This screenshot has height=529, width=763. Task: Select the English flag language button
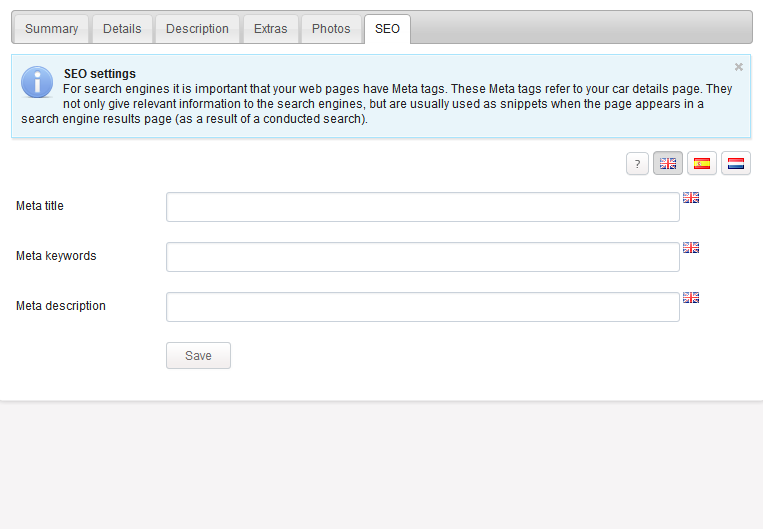click(668, 164)
